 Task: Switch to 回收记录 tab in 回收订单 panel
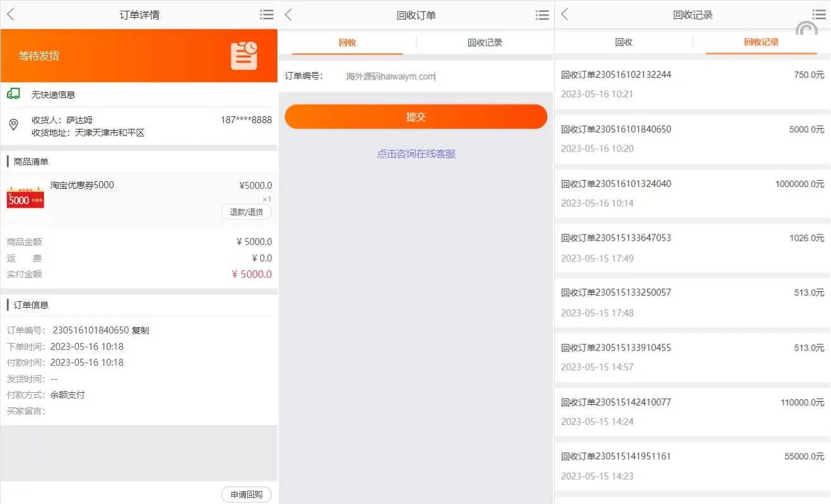pos(485,43)
